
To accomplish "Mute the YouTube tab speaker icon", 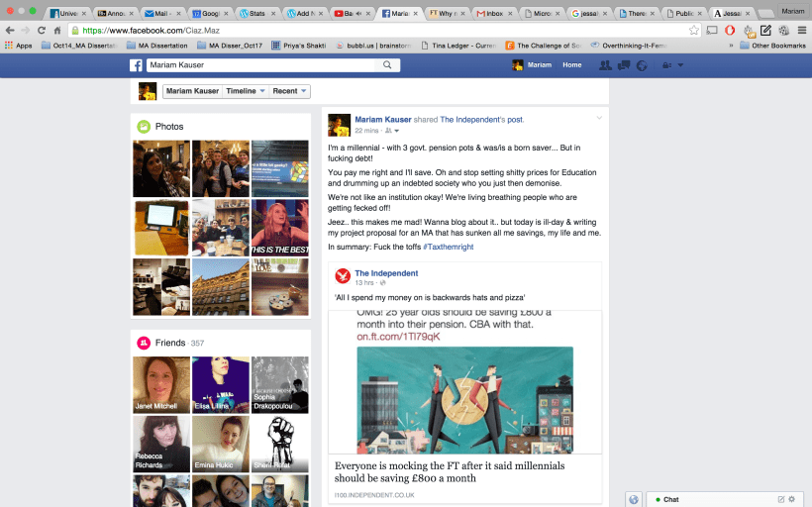I will point(358,14).
